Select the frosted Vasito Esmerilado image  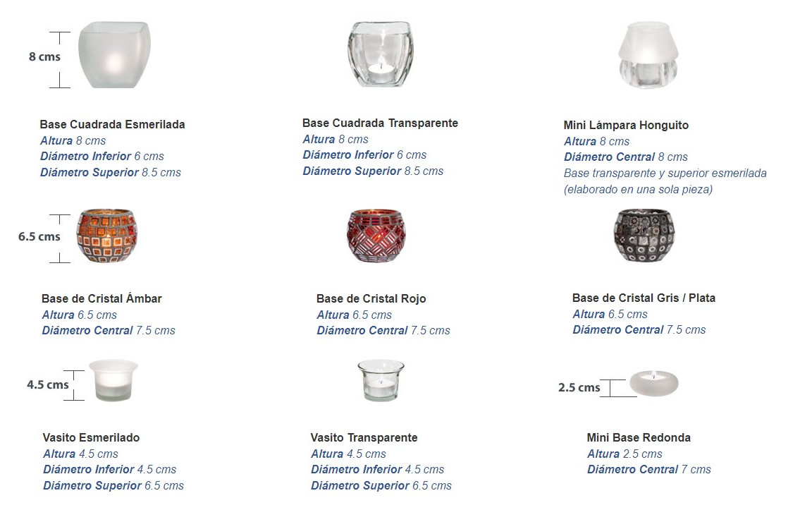click(113, 380)
